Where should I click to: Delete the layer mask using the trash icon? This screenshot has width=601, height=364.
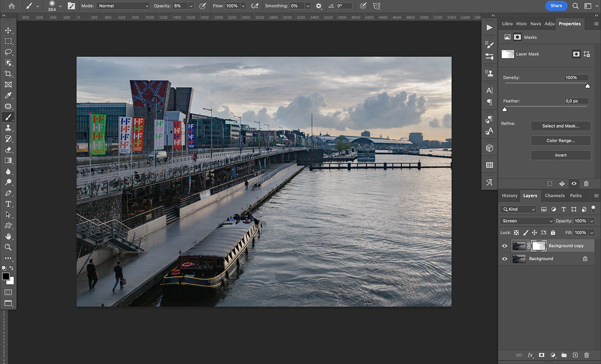tap(587, 183)
